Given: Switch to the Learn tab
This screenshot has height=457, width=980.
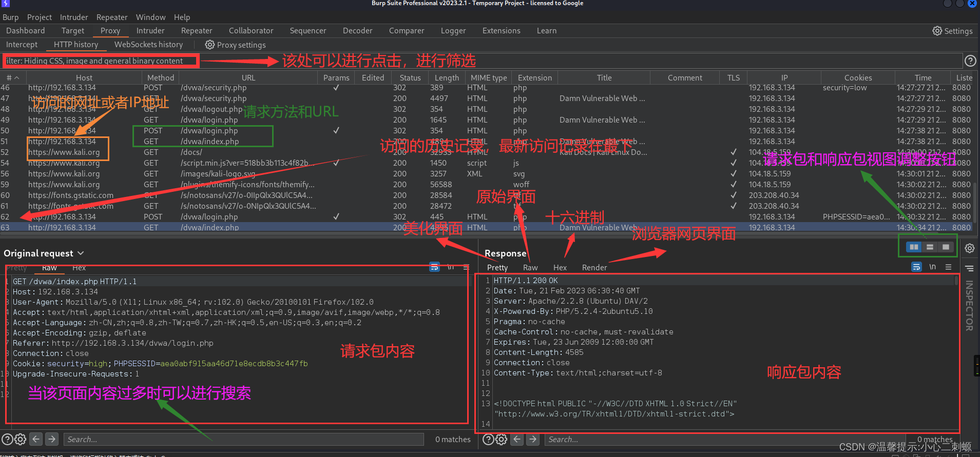Looking at the screenshot, I should [x=547, y=31].
